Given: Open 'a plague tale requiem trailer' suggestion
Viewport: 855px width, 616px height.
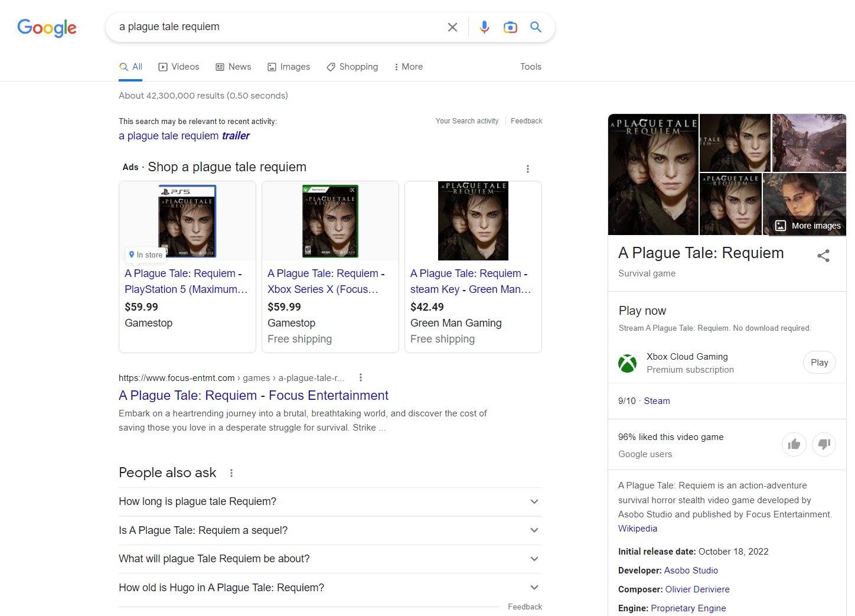Looking at the screenshot, I should click(184, 136).
